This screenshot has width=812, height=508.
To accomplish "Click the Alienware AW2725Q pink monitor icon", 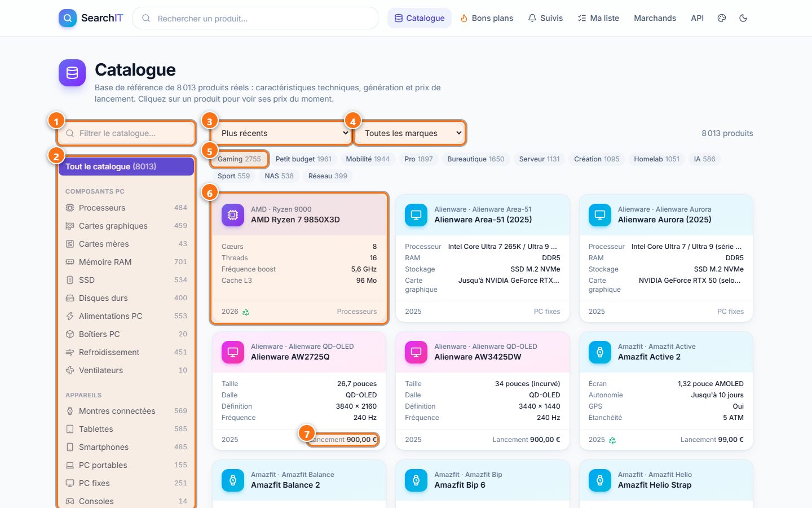I will 233,352.
